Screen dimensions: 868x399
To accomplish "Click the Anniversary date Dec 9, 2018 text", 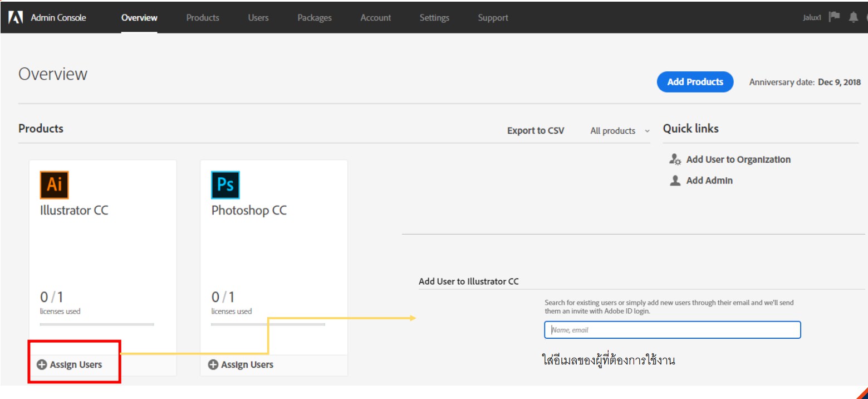I will point(805,82).
